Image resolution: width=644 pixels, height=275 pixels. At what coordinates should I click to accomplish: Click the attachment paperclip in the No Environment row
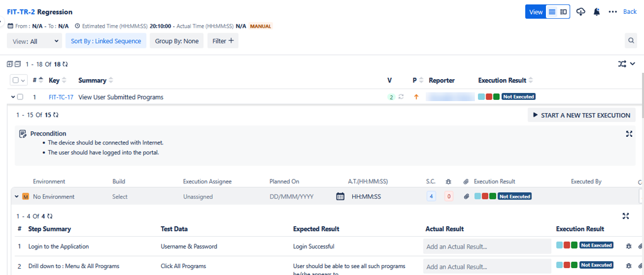point(466,197)
